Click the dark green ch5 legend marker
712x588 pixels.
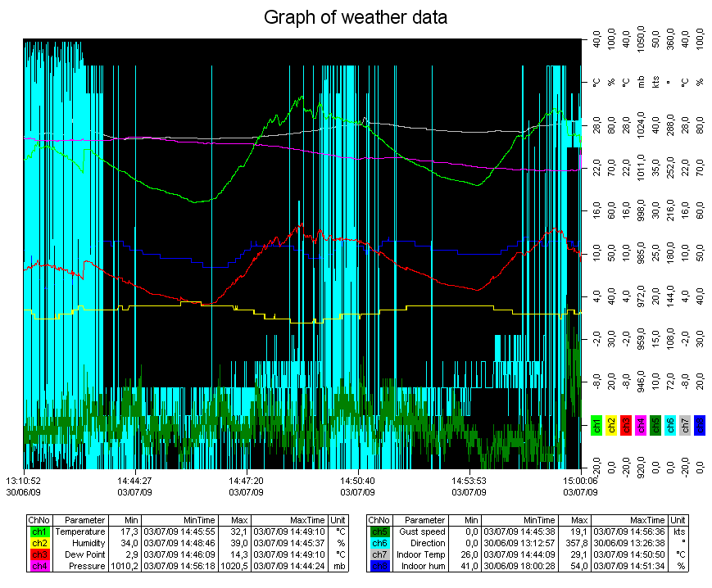point(655,425)
